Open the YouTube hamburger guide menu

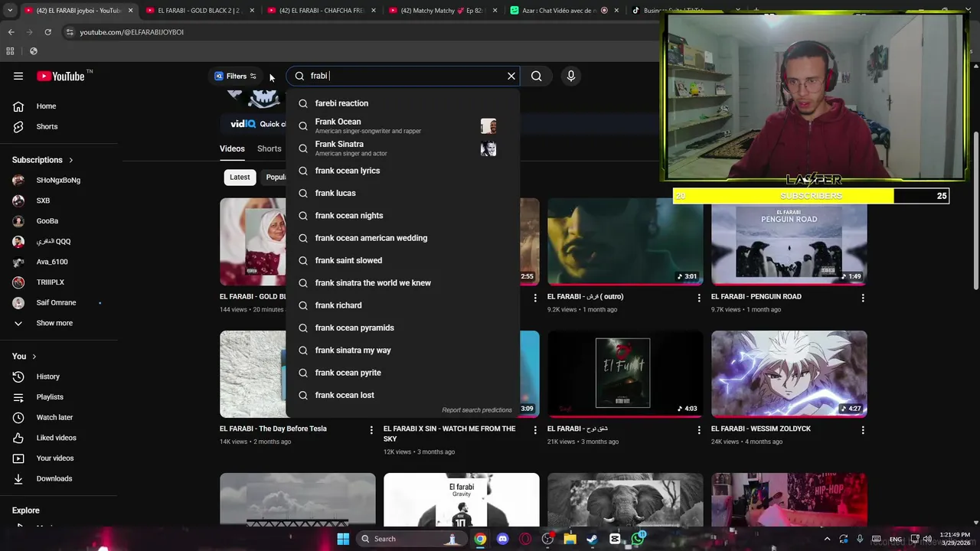coord(18,76)
